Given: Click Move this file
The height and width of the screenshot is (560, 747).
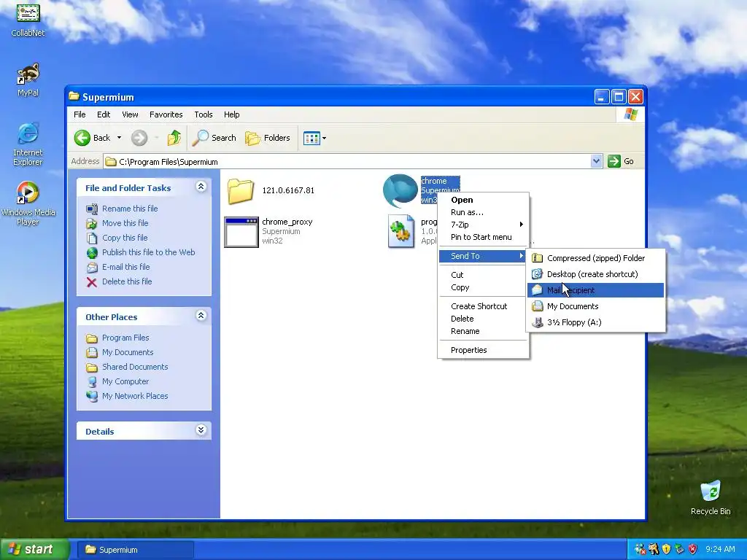Looking at the screenshot, I should coord(125,223).
